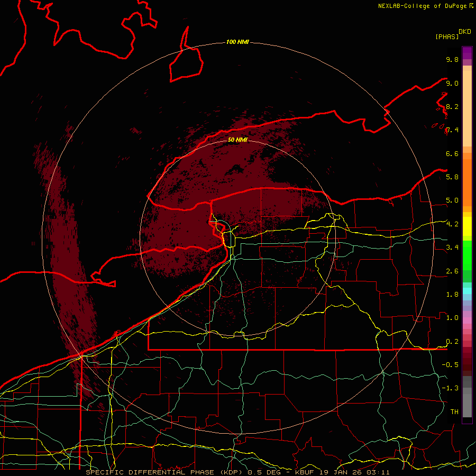Click the 5.0 legend value
Viewport: 476px width, 476px height.
452,200
